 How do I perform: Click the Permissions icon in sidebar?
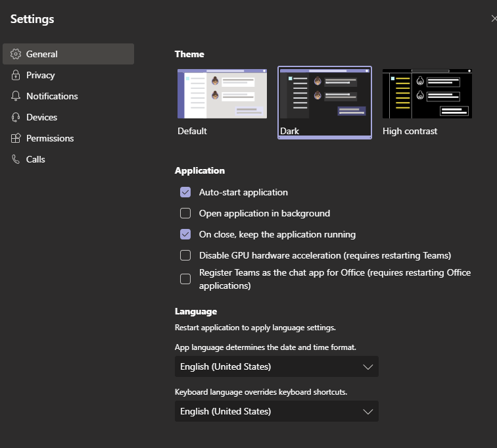click(16, 138)
